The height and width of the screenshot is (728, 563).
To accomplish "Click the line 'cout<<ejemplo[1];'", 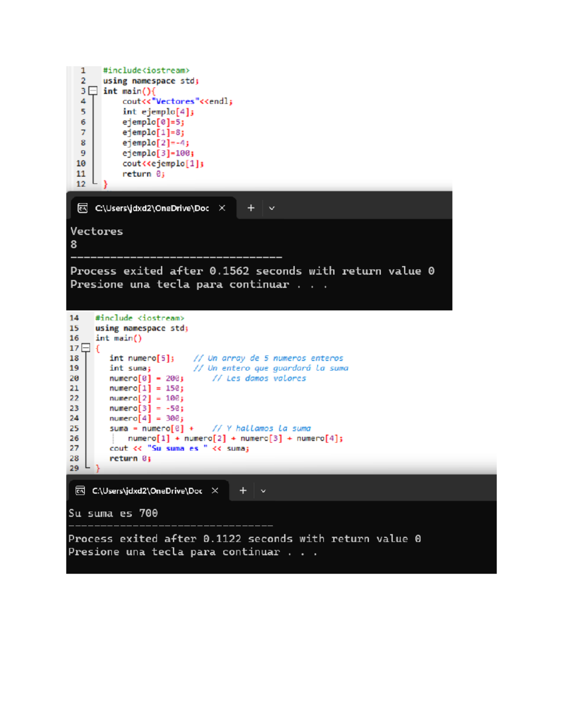I will [163, 163].
